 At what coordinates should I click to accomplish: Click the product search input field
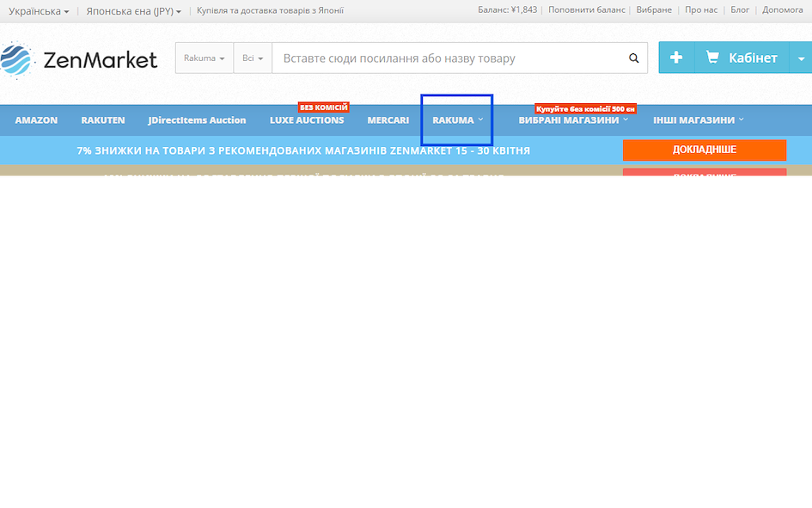click(x=449, y=58)
